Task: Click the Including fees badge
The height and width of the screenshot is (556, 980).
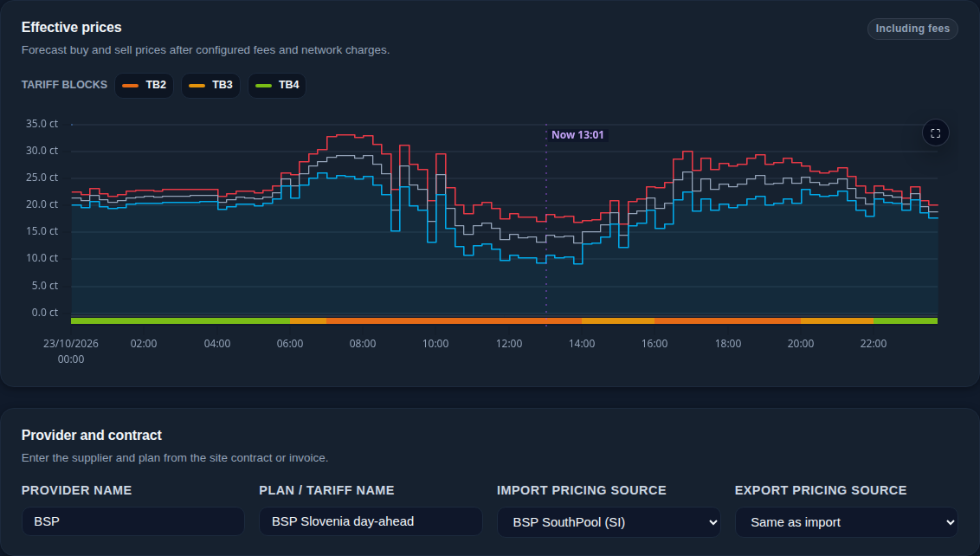Action: pos(912,29)
